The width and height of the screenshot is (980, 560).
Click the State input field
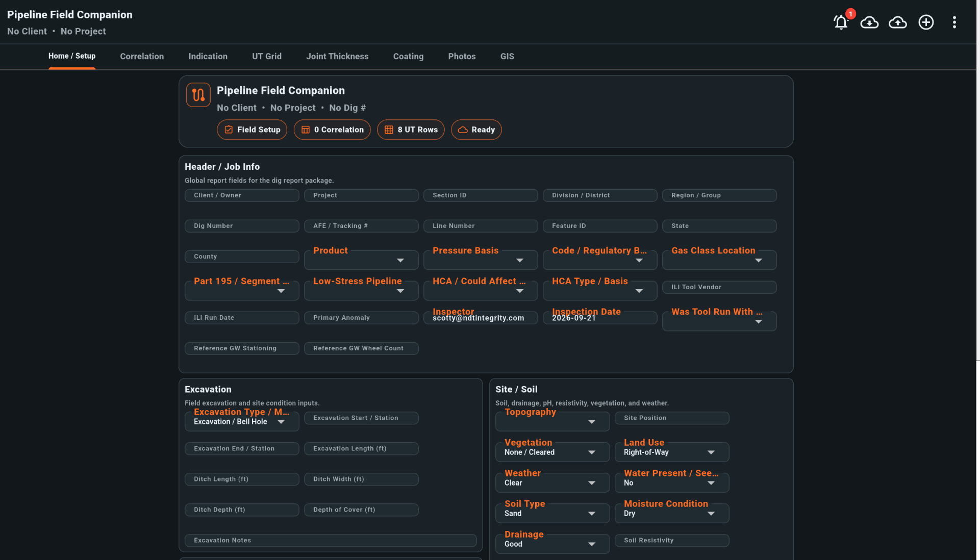coord(719,226)
